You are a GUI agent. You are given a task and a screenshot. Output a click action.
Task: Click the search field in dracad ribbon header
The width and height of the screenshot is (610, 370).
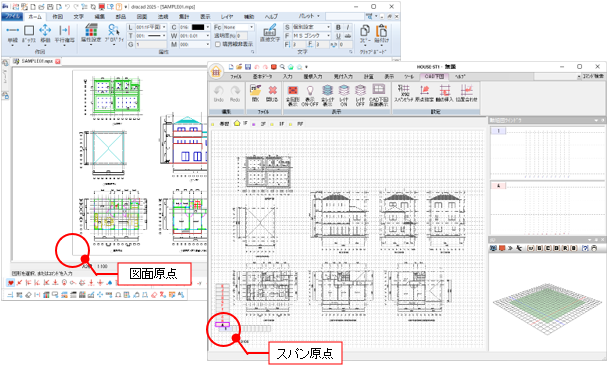click(x=345, y=16)
